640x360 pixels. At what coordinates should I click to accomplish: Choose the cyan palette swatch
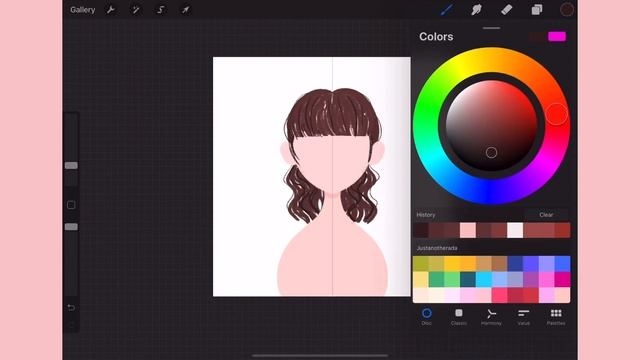coord(484,280)
